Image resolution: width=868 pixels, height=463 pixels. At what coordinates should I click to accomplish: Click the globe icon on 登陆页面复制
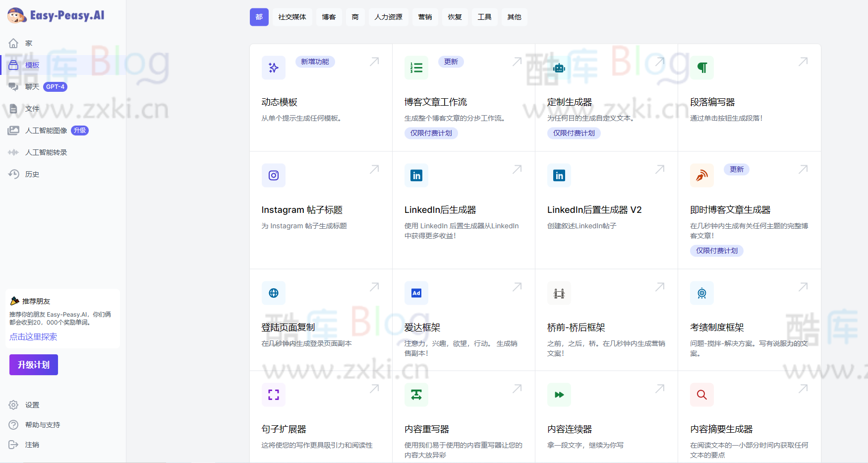(x=273, y=293)
